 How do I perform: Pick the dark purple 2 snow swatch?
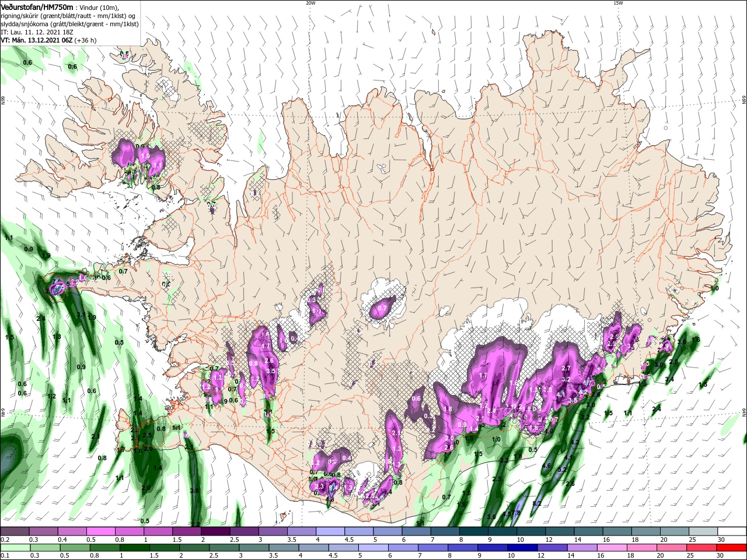[x=215, y=531]
